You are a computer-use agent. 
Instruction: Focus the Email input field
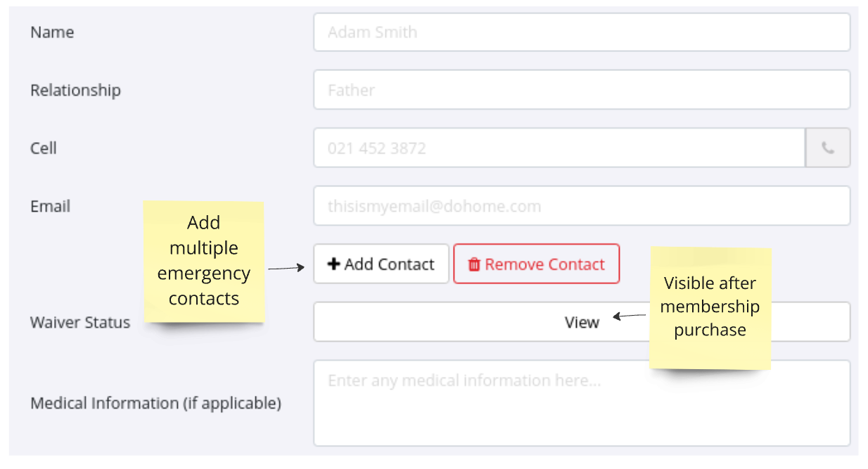click(582, 206)
